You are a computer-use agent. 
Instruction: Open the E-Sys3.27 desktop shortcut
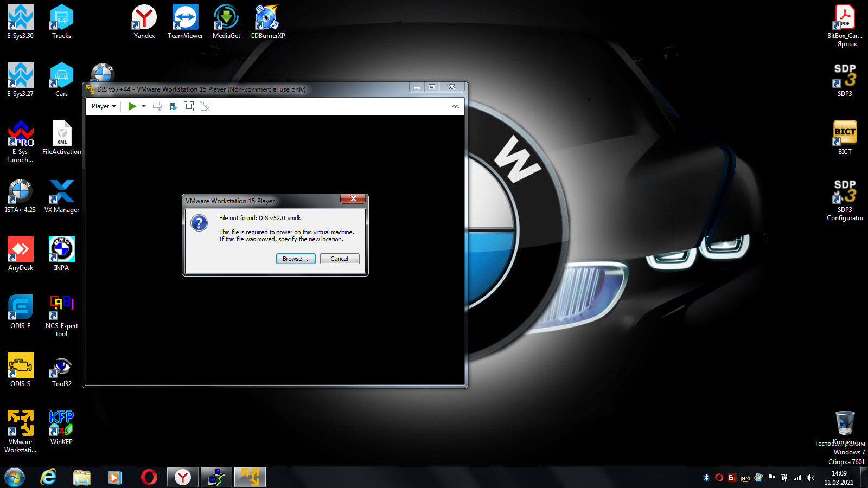(x=21, y=80)
